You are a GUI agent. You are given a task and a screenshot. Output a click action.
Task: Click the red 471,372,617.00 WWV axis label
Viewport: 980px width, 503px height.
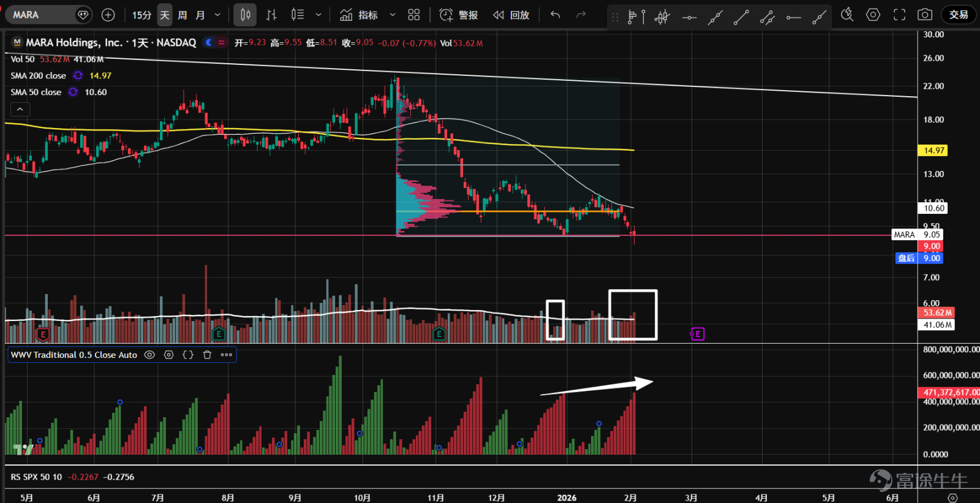click(x=949, y=392)
